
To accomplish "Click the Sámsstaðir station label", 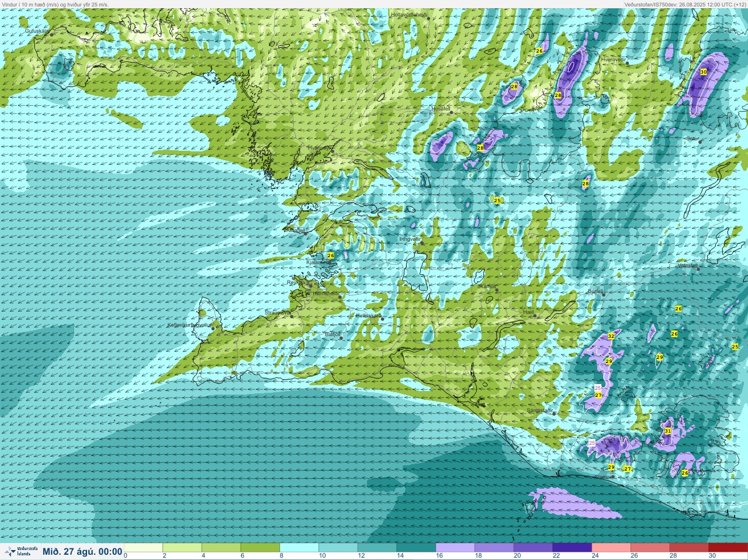I will click(539, 410).
